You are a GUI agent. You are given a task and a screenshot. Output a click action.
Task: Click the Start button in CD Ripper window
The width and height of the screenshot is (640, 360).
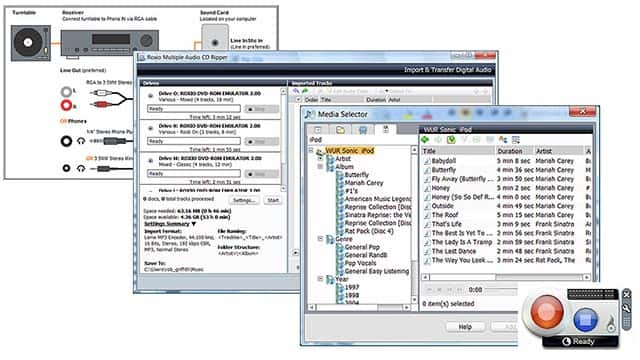[273, 200]
